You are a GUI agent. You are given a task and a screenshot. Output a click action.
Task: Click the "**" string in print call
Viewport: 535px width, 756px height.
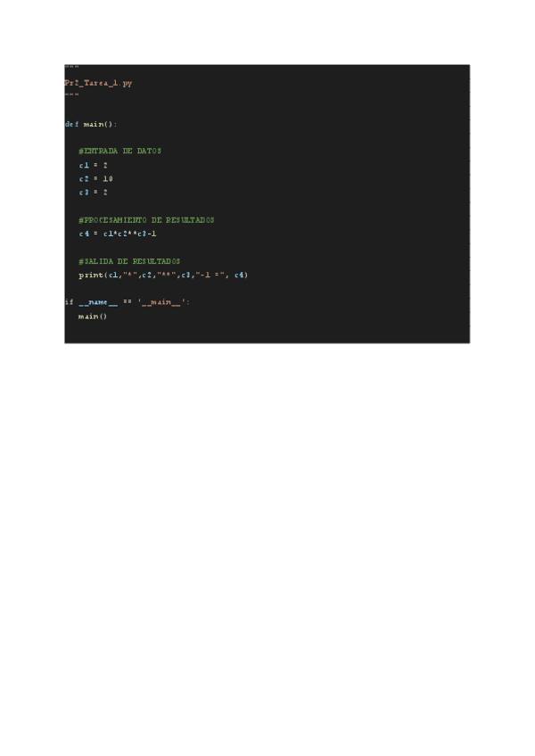coord(167,275)
